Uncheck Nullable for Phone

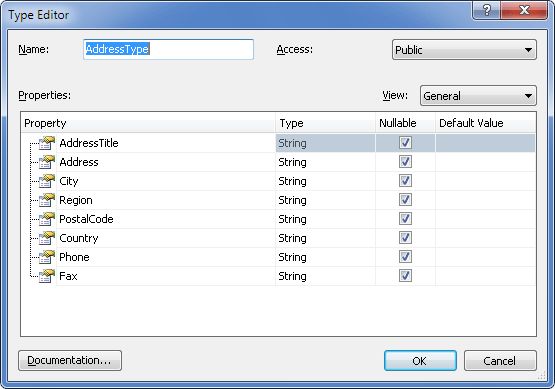tap(405, 257)
